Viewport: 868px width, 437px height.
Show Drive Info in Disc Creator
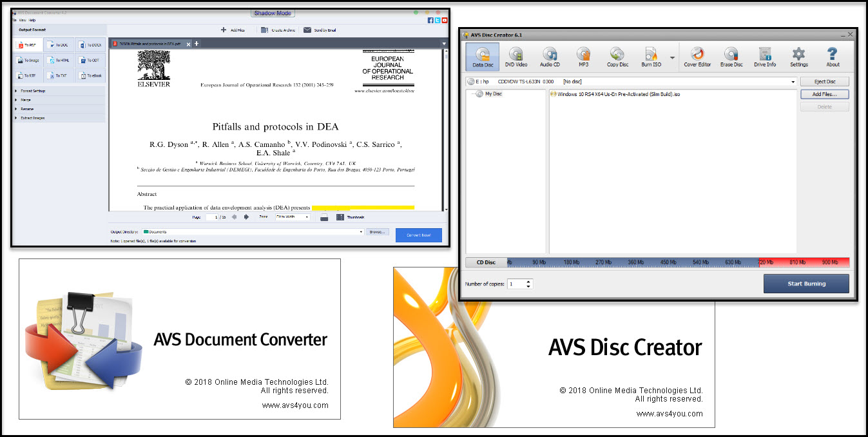point(765,57)
